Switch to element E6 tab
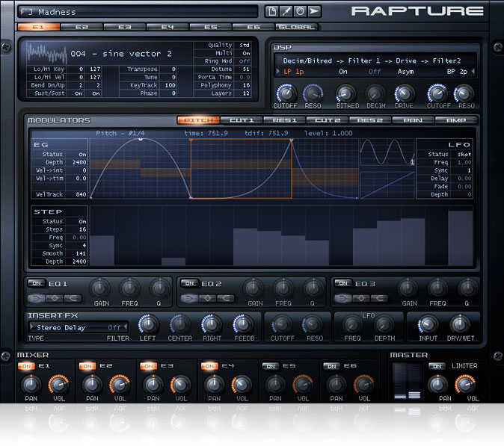The width and height of the screenshot is (504, 446). (x=253, y=27)
